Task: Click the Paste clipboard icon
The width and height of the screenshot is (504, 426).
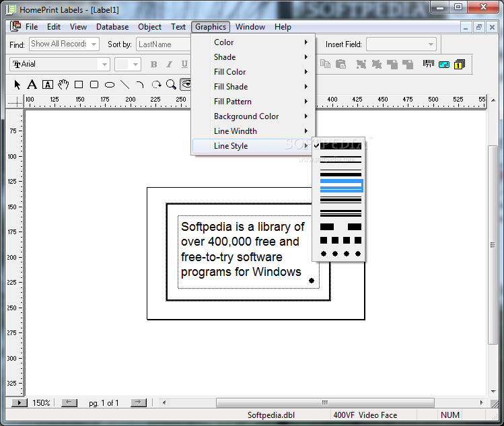Action: [x=340, y=65]
